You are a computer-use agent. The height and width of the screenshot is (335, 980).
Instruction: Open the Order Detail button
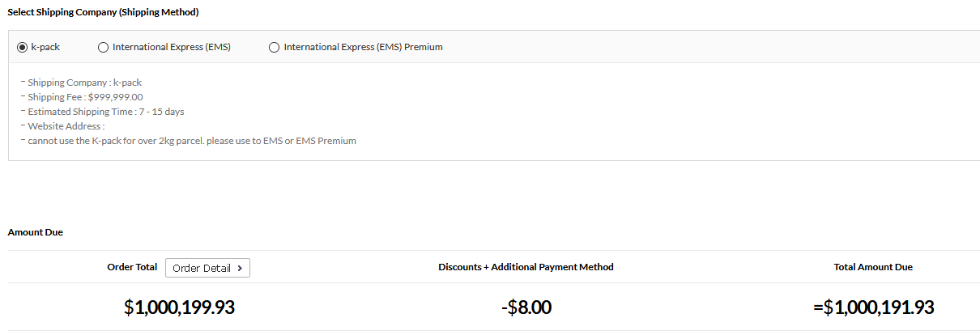pos(207,268)
